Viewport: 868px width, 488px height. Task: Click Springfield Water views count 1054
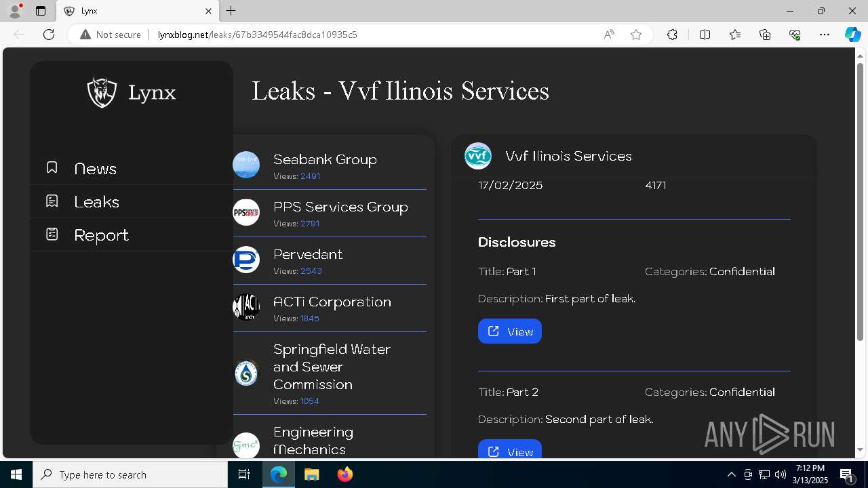310,401
